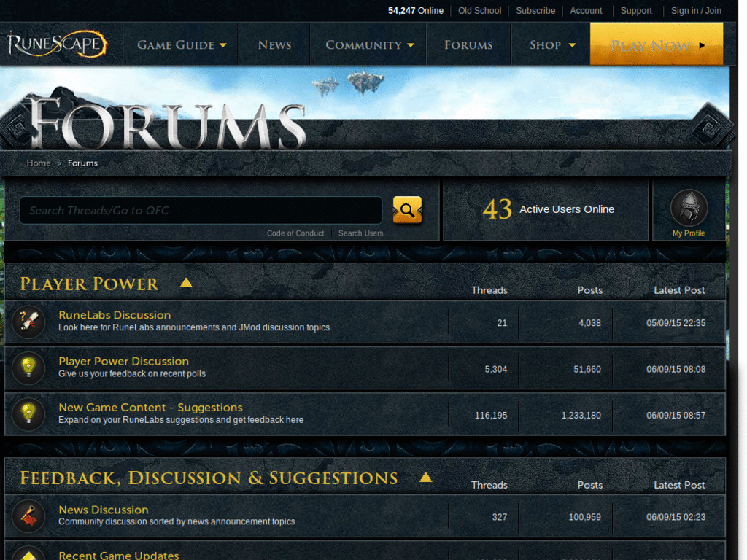Open the RuneLabs Discussion forum

115,315
